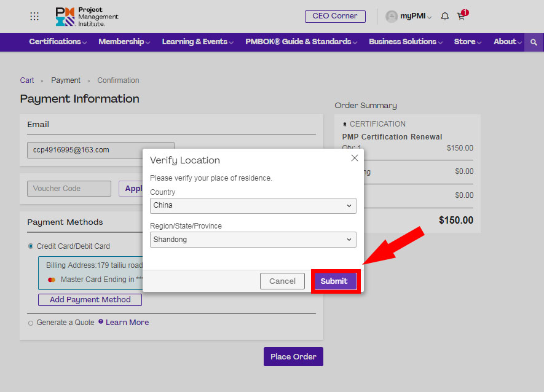Select Generate a Quote radio option

31,323
